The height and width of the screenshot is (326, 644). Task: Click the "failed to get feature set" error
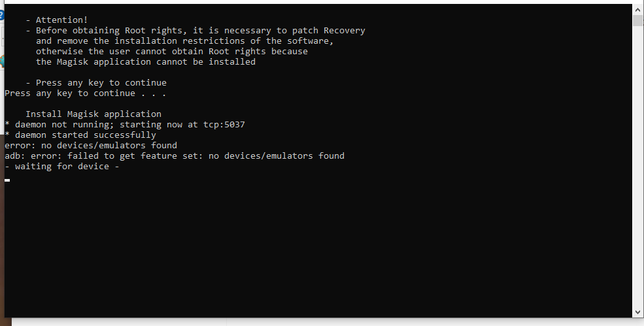[x=134, y=155]
